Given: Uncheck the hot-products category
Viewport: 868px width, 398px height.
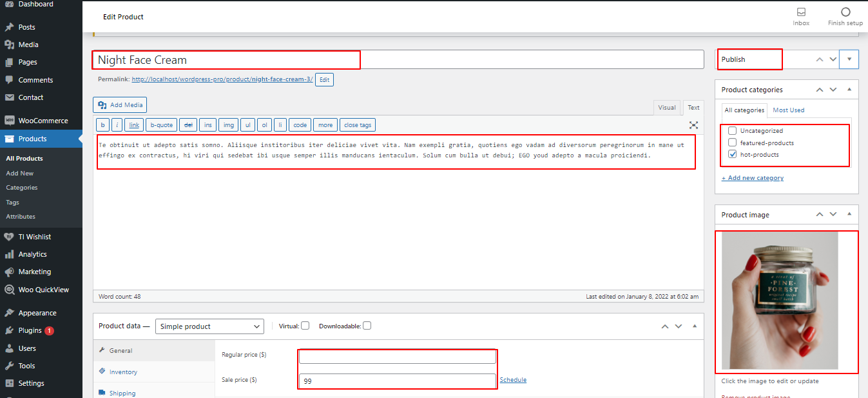Looking at the screenshot, I should pos(732,155).
